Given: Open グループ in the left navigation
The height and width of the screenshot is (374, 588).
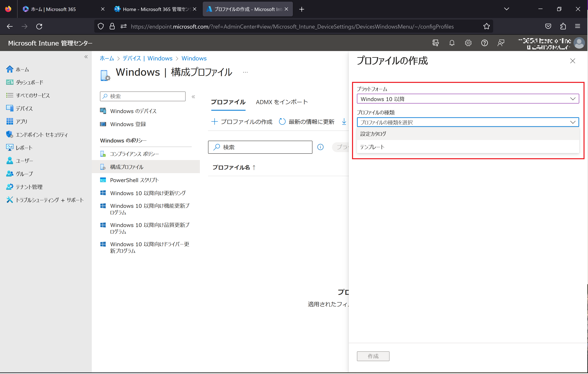Looking at the screenshot, I should coord(19,174).
